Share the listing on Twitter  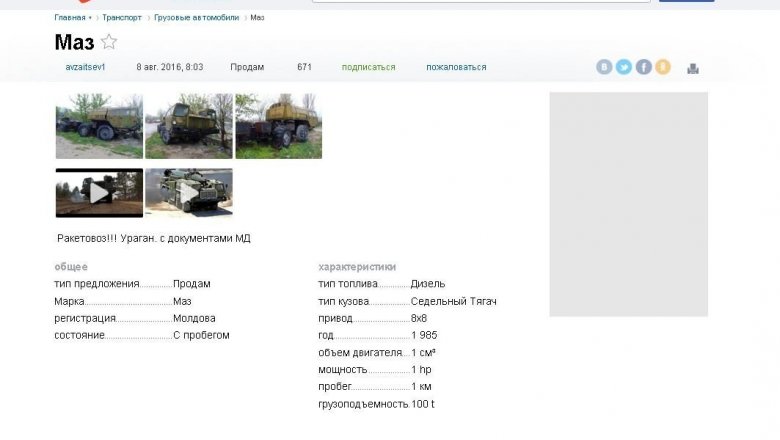(x=624, y=67)
